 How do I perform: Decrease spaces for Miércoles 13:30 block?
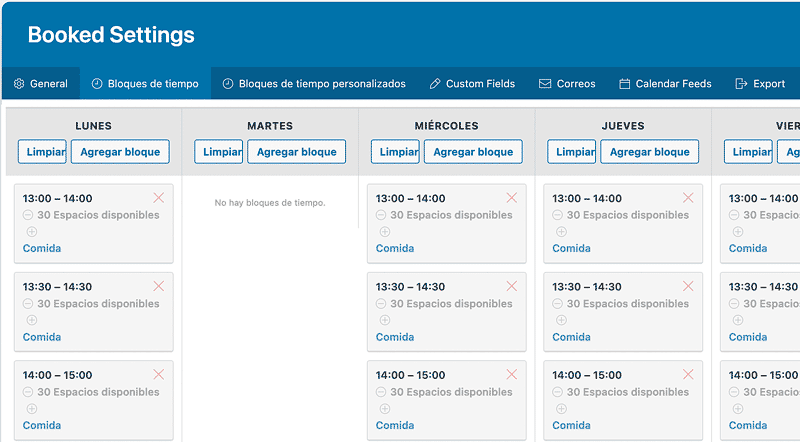pyautogui.click(x=381, y=304)
